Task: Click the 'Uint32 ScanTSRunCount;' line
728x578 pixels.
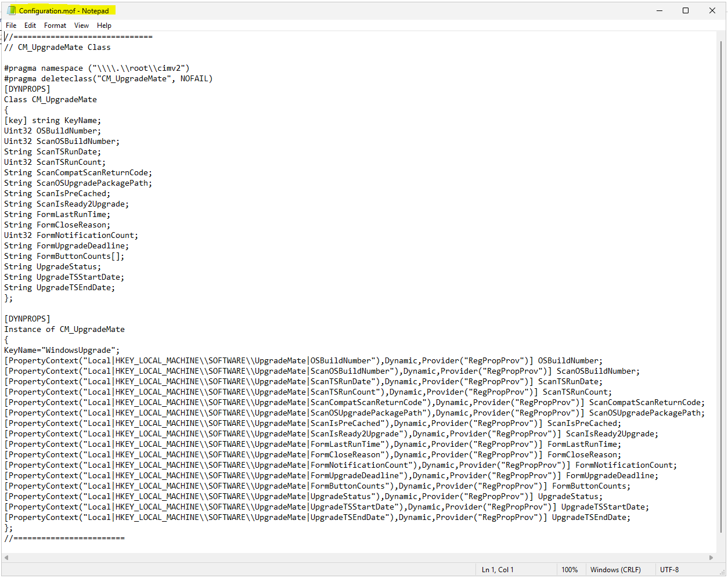Action: point(55,162)
